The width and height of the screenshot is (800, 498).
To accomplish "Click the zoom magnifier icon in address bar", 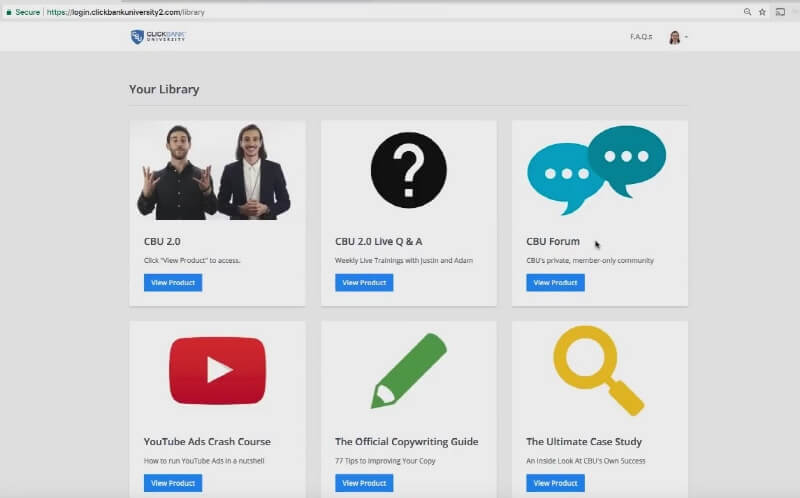I will [x=747, y=12].
